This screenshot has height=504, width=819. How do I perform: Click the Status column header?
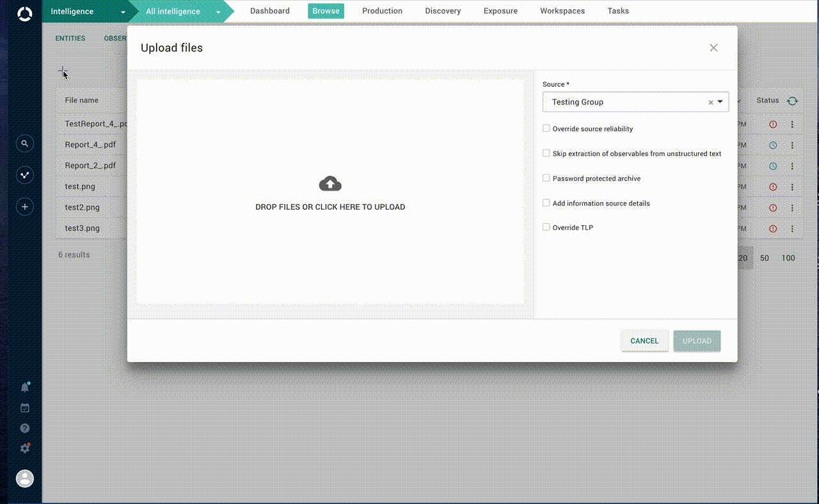click(x=768, y=100)
